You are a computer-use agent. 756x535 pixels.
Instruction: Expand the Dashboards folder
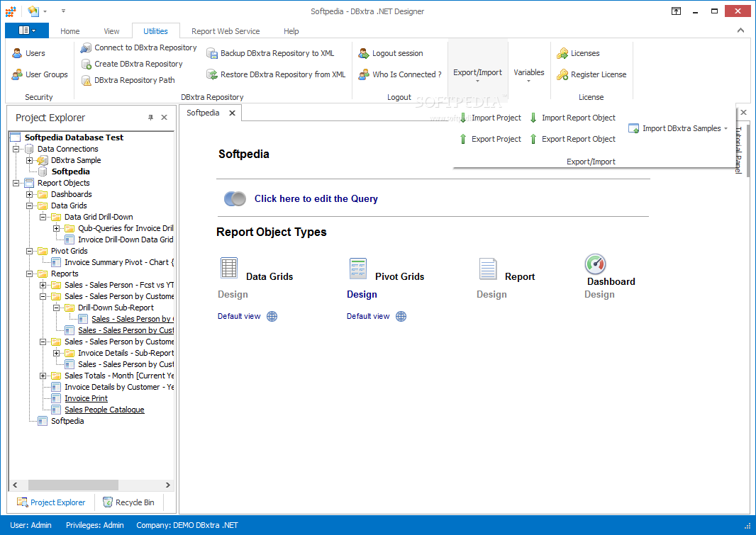29,194
